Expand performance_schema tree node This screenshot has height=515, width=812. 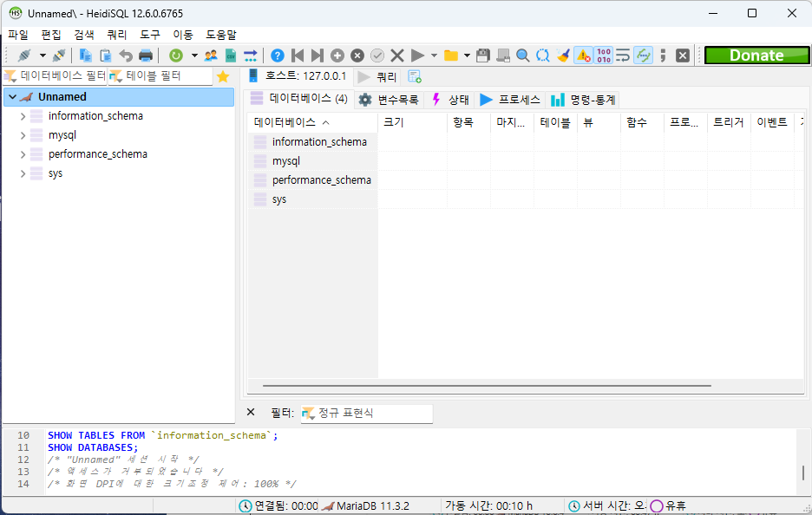tap(23, 154)
